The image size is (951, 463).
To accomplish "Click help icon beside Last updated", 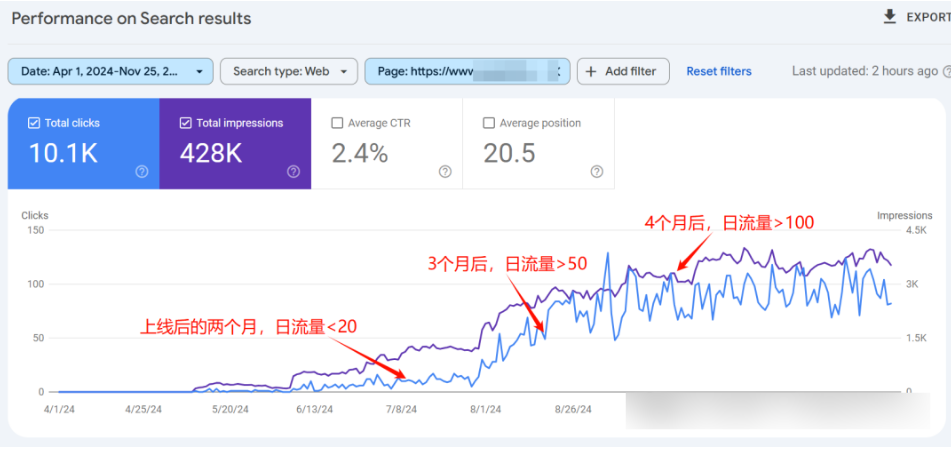I will (x=947, y=72).
